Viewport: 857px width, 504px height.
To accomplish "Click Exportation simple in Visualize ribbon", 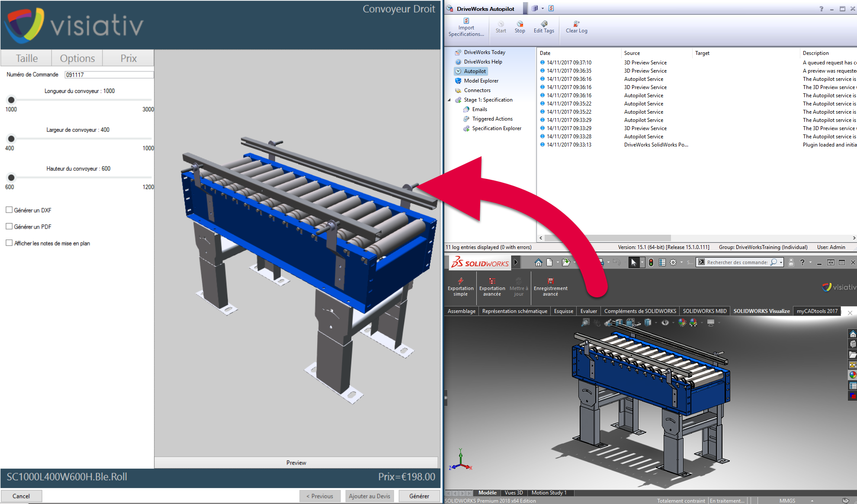I will click(460, 287).
